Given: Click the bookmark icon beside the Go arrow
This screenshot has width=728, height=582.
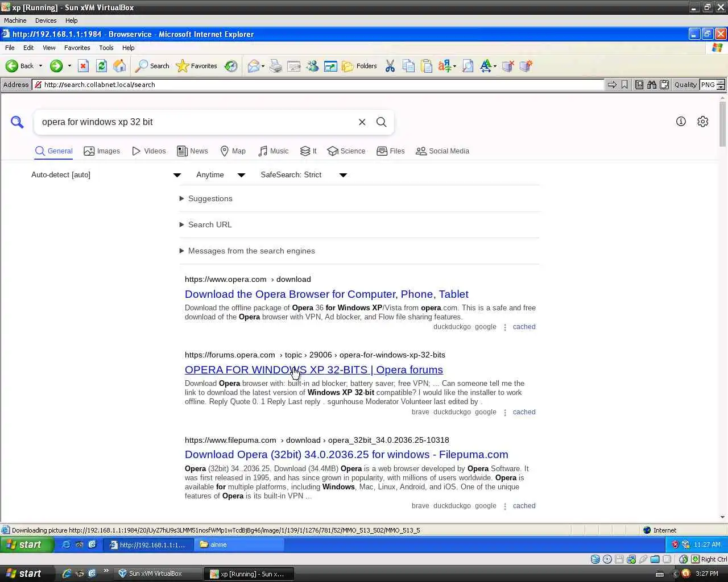Looking at the screenshot, I should (x=624, y=85).
